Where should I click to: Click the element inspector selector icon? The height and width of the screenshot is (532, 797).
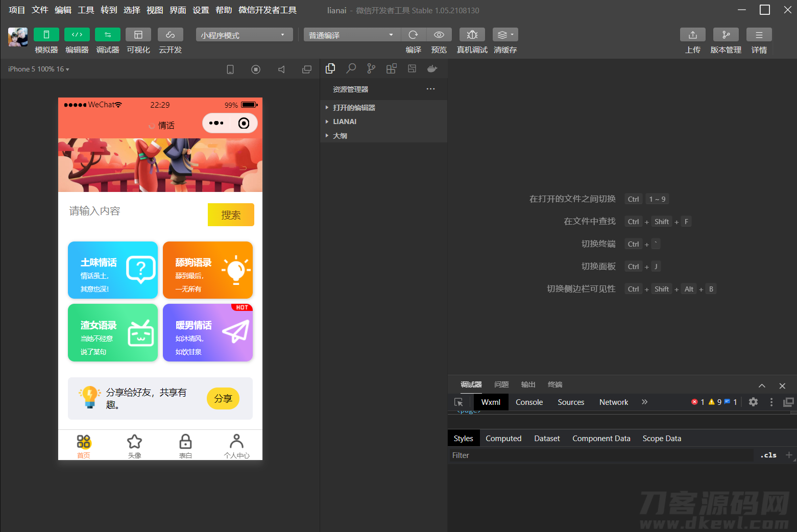coord(458,402)
